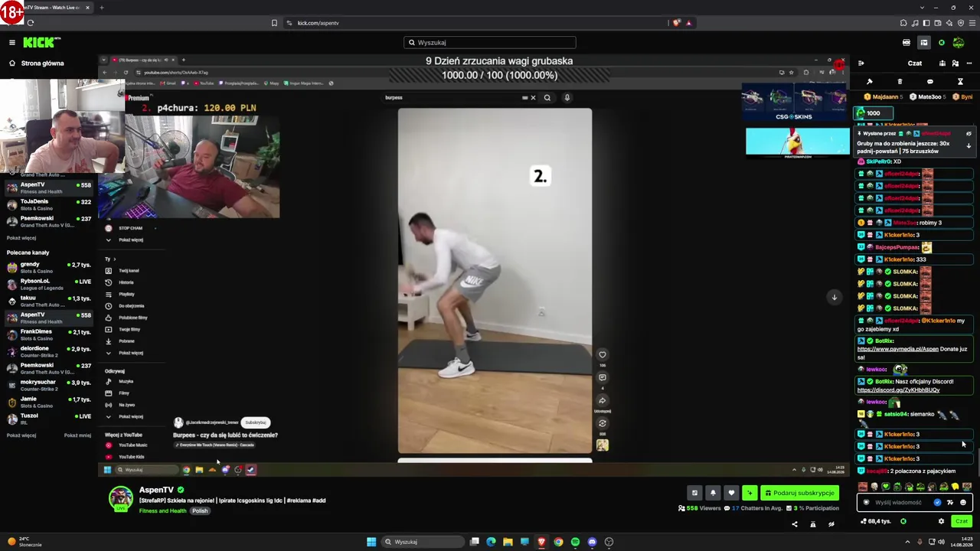Toggle the hide stats eye icon
The height and width of the screenshot is (551, 980).
[831, 524]
